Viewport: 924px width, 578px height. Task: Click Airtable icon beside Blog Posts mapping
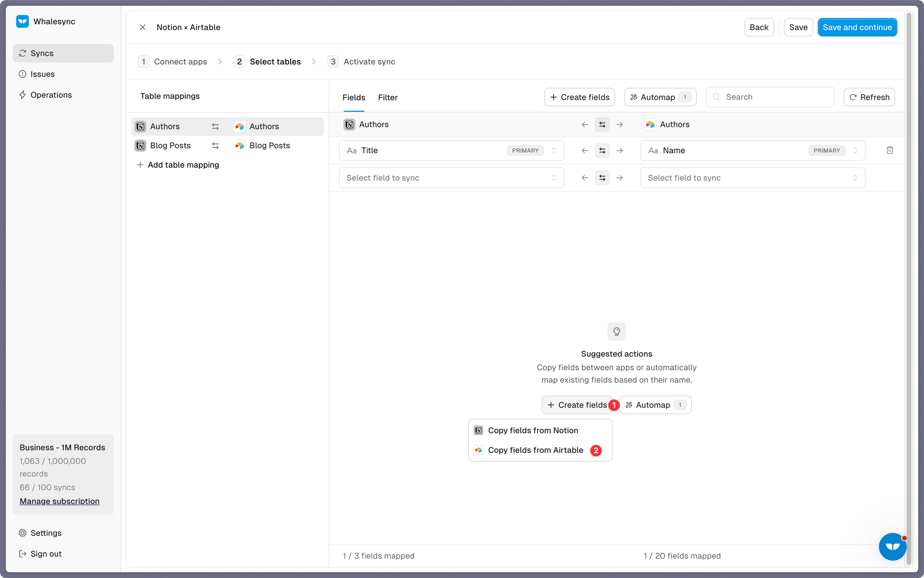(239, 146)
